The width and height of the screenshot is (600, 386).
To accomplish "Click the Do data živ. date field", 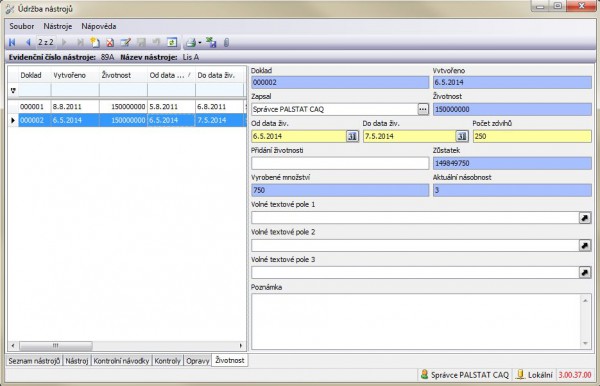I will pyautogui.click(x=409, y=136).
